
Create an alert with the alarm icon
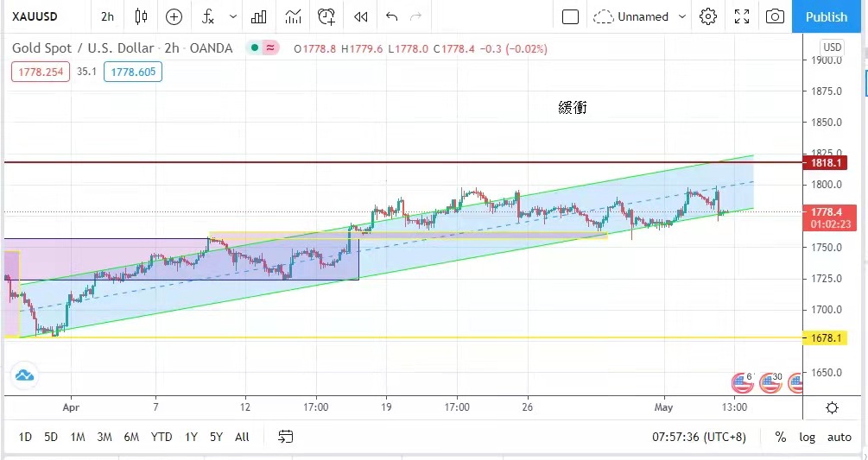(x=326, y=16)
